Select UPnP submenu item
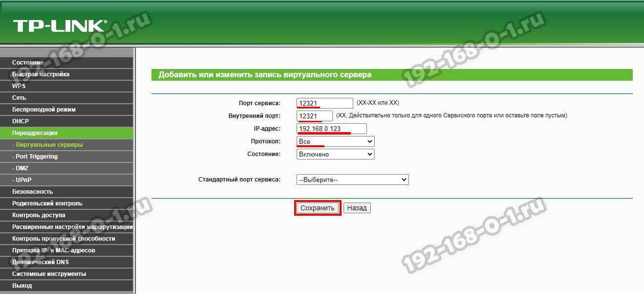Viewport: 644px width, 294px height. coord(23,180)
